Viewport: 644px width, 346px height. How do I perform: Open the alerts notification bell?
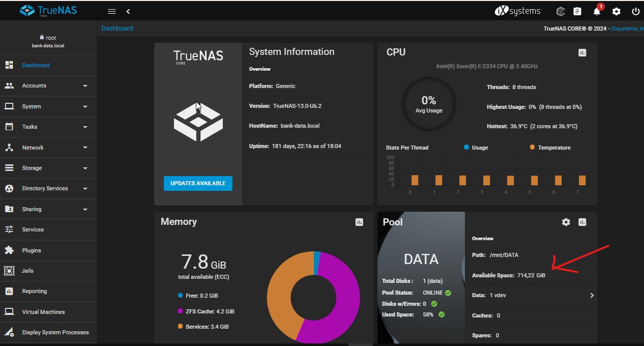tap(597, 11)
